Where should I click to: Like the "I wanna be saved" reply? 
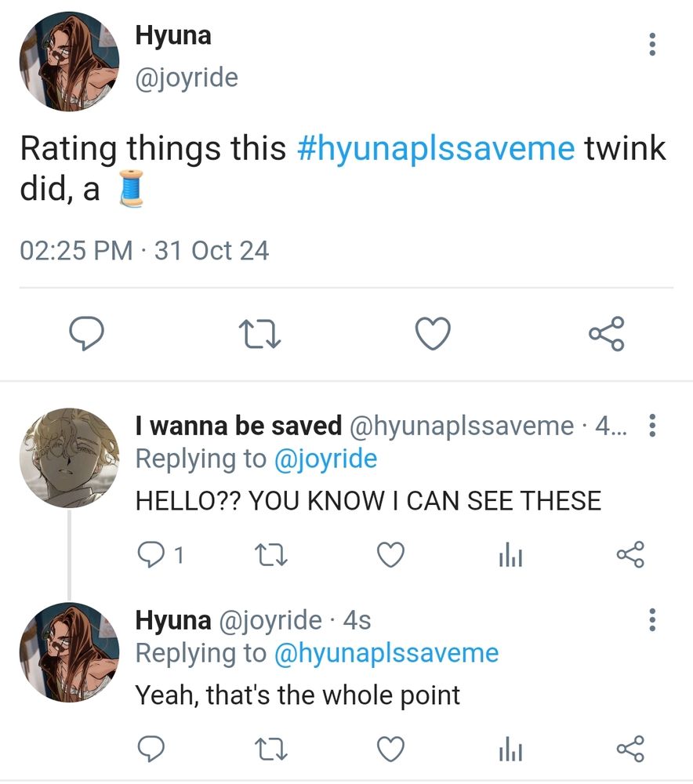pos(390,556)
